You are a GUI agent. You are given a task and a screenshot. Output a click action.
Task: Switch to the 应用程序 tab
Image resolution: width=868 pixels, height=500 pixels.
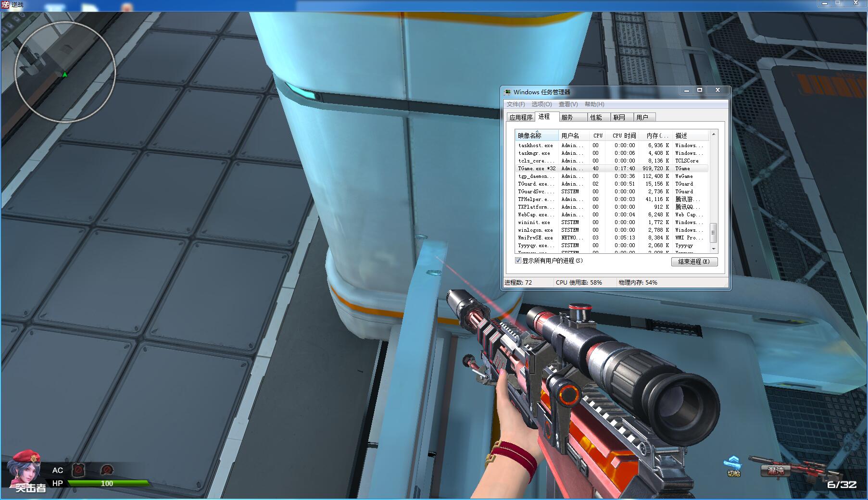point(521,117)
